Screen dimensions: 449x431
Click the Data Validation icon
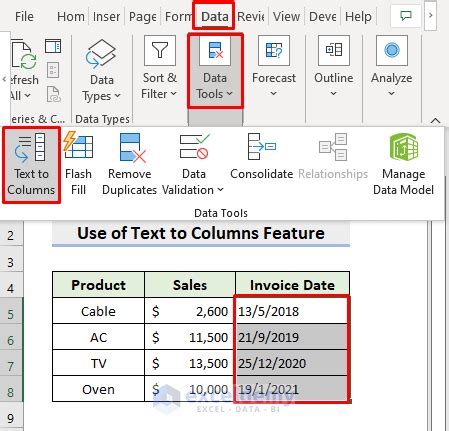pyautogui.click(x=194, y=146)
